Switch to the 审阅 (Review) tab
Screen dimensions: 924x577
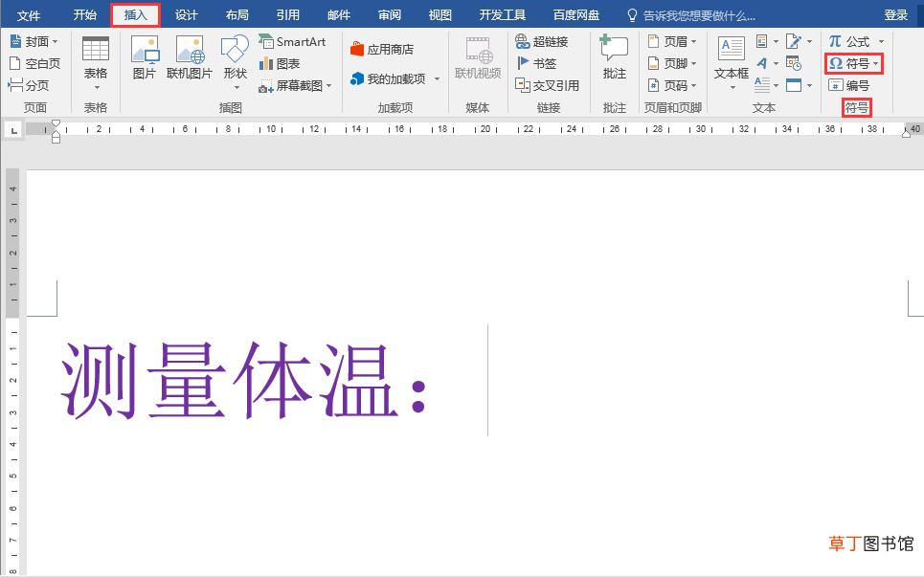point(390,15)
